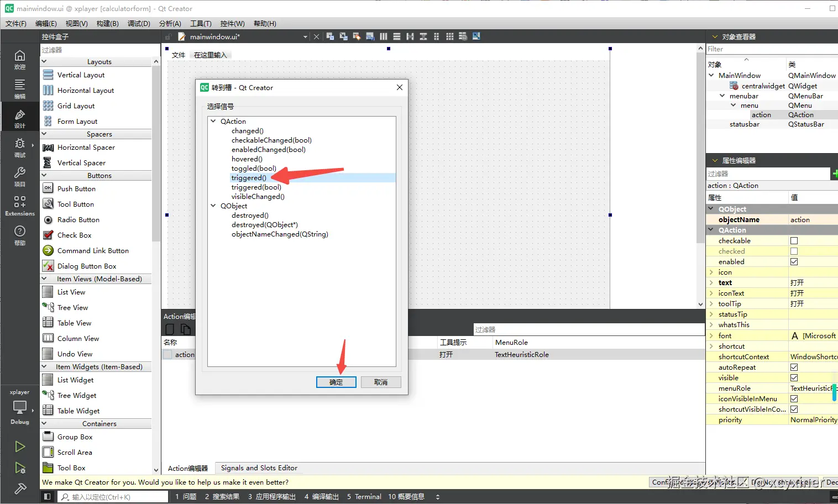
Task: Start debugging with play-bug icon
Action: pyautogui.click(x=20, y=468)
